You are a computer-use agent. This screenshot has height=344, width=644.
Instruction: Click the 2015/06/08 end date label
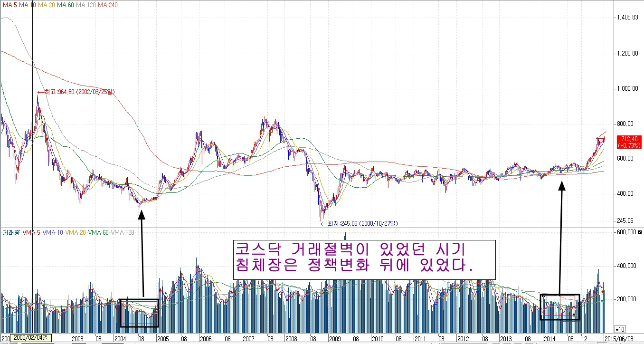coord(623,339)
